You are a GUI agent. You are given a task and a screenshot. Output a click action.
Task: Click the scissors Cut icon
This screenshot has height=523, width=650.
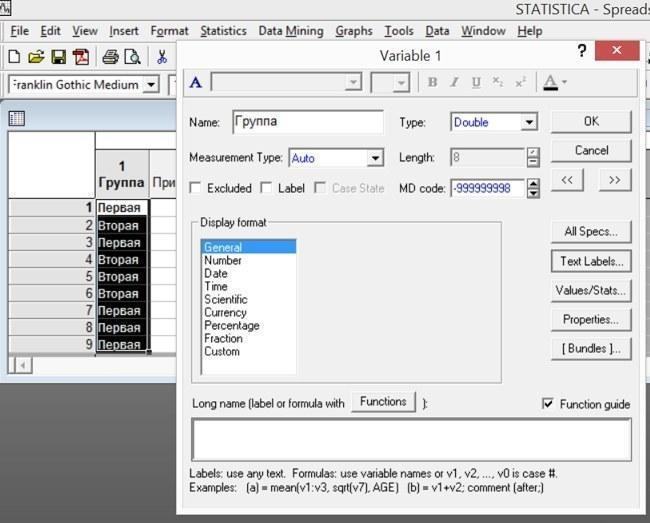(x=162, y=57)
